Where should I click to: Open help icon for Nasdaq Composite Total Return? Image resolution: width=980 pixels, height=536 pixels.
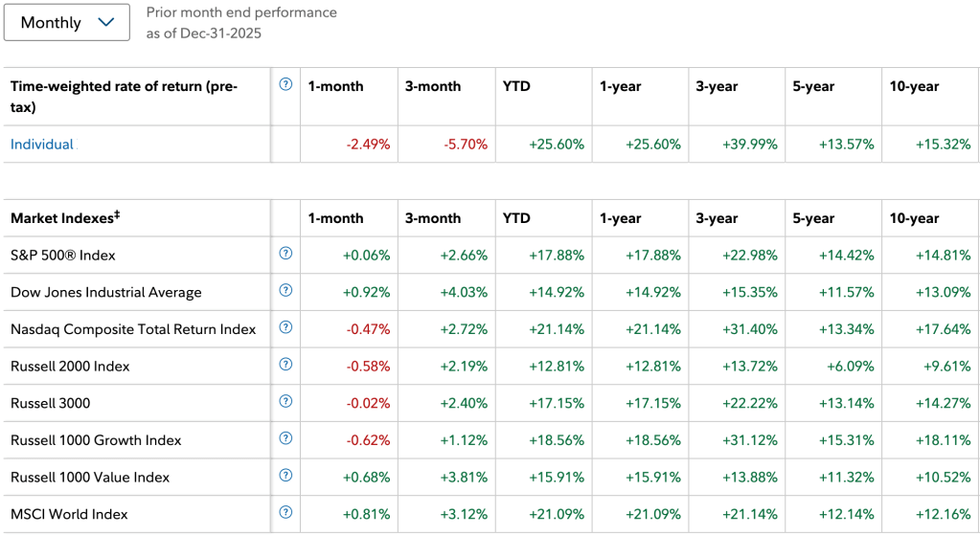[285, 327]
